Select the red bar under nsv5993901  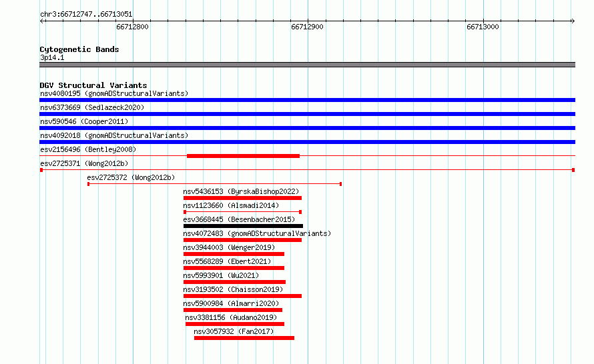234,282
